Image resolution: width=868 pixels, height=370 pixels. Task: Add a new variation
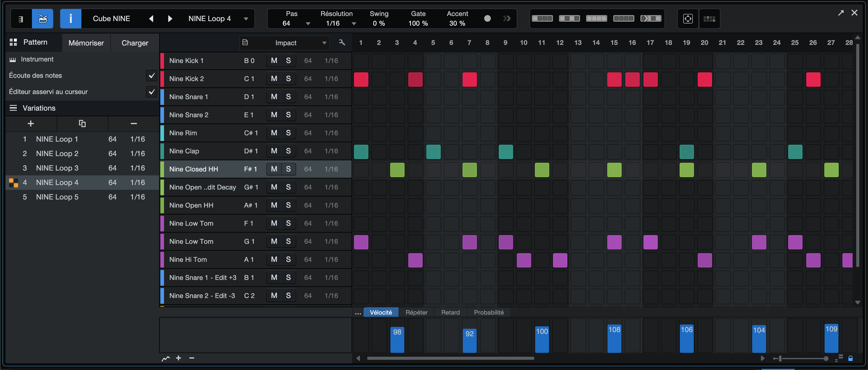31,124
